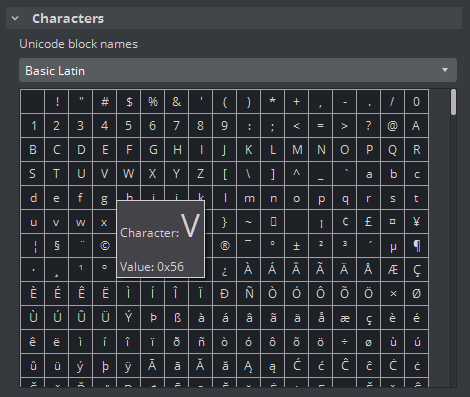The width and height of the screenshot is (470, 397).
Task: Select the yen ¥ character cell
Action: (x=416, y=222)
